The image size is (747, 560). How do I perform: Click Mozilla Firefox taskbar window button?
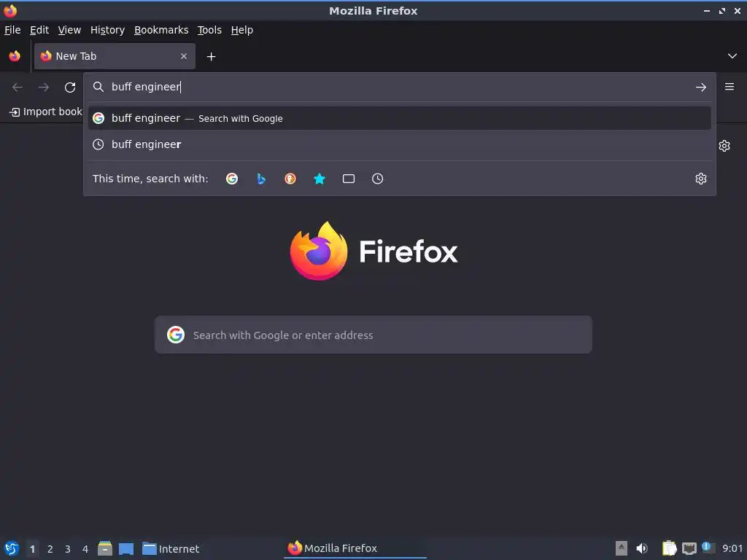point(355,548)
